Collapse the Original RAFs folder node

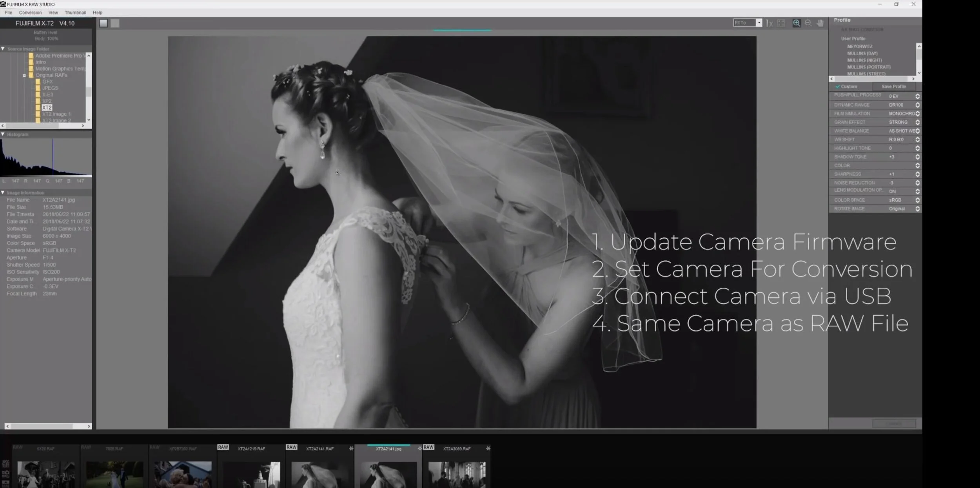tap(24, 75)
